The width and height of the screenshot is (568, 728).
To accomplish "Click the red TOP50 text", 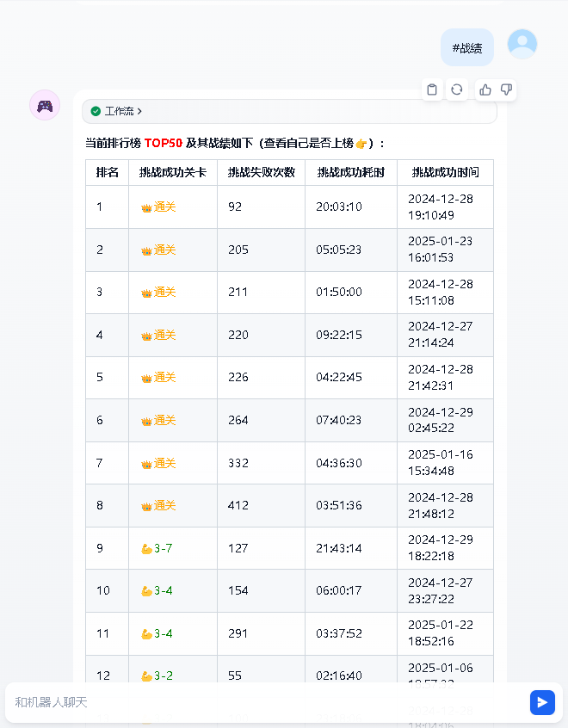I will [163, 144].
